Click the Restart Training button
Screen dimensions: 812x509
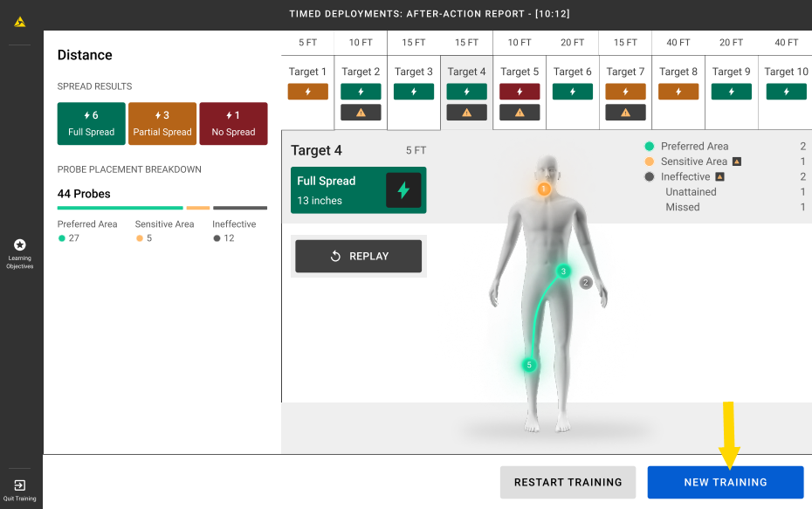[568, 482]
